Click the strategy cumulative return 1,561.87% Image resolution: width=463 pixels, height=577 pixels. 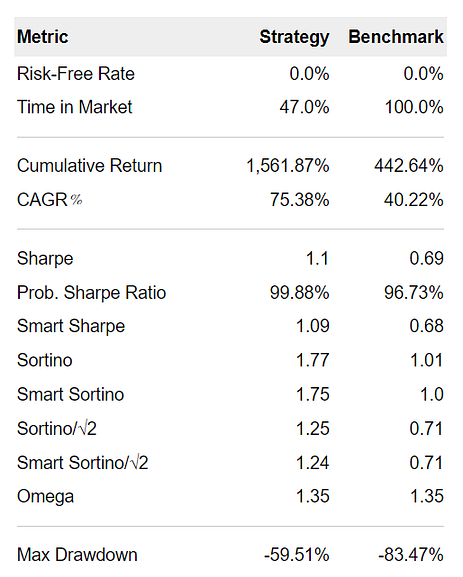coord(287,166)
